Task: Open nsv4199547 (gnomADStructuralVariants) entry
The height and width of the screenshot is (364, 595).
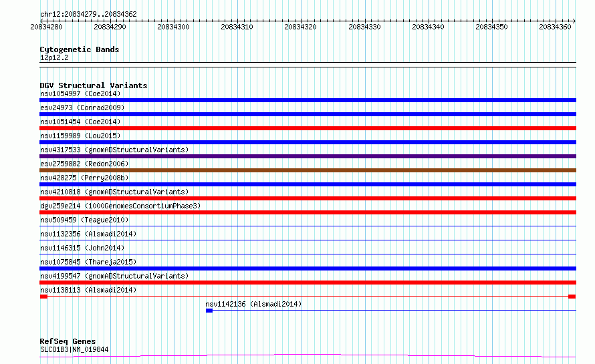Action: point(114,276)
